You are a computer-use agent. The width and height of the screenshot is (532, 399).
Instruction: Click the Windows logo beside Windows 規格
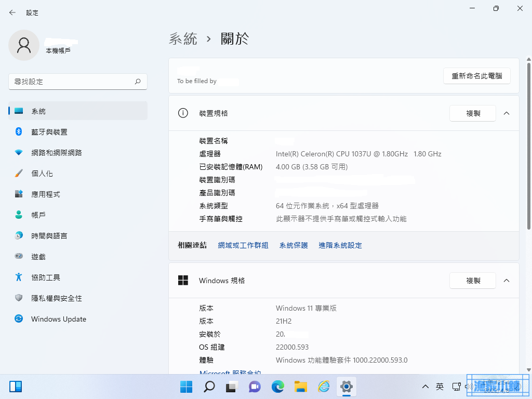(183, 280)
